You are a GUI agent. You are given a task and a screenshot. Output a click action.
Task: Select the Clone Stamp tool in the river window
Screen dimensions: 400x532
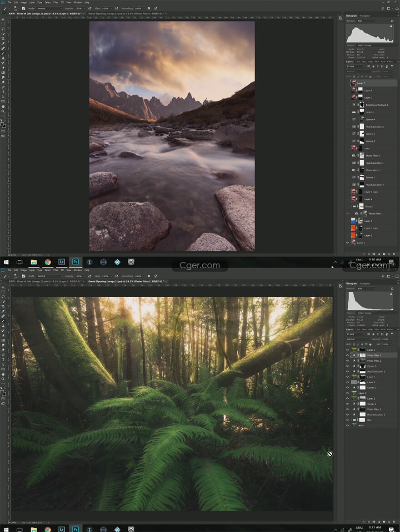(x=3, y=58)
